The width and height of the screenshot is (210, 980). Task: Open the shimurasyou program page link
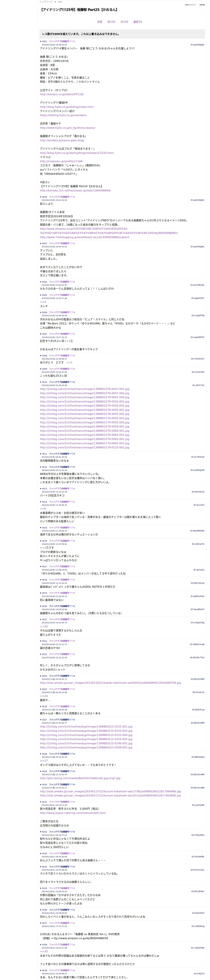point(67,128)
